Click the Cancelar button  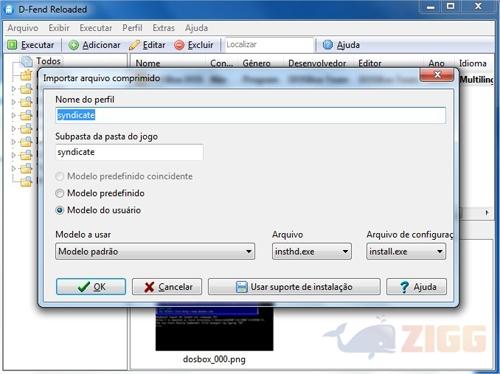click(x=167, y=287)
